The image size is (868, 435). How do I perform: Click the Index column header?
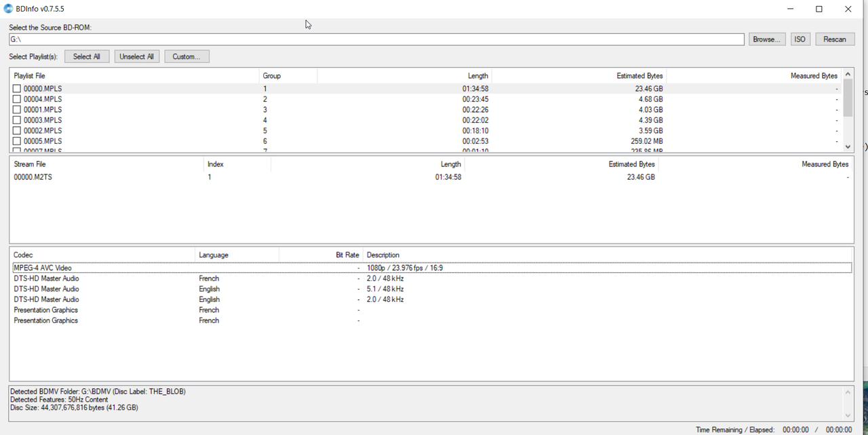pos(237,164)
